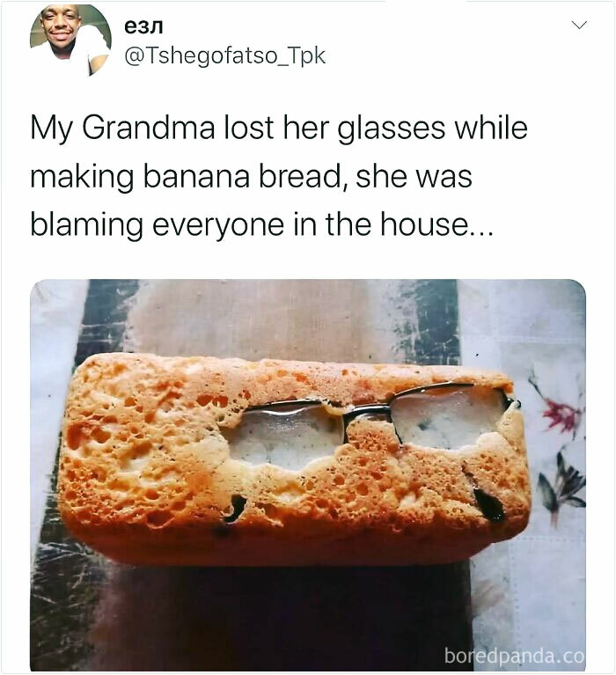Click the word "glasses" in the tweet
This screenshot has height=675, width=616.
click(x=392, y=128)
